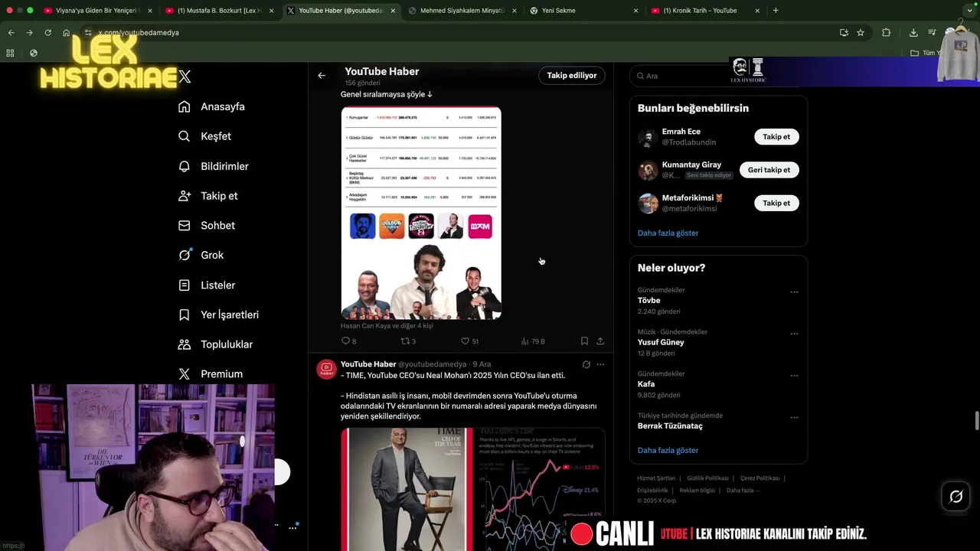Click the floating Grok button bottom right
Viewport: 980px width, 551px height.
[956, 497]
